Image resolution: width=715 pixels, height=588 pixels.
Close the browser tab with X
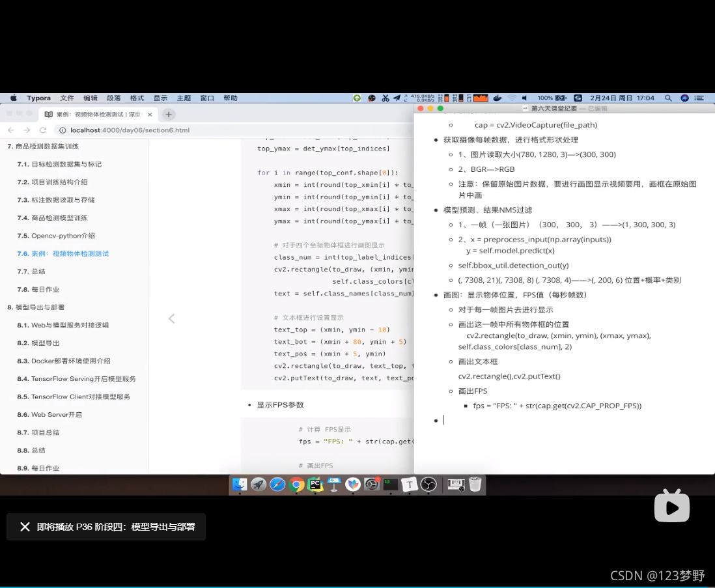tap(150, 115)
